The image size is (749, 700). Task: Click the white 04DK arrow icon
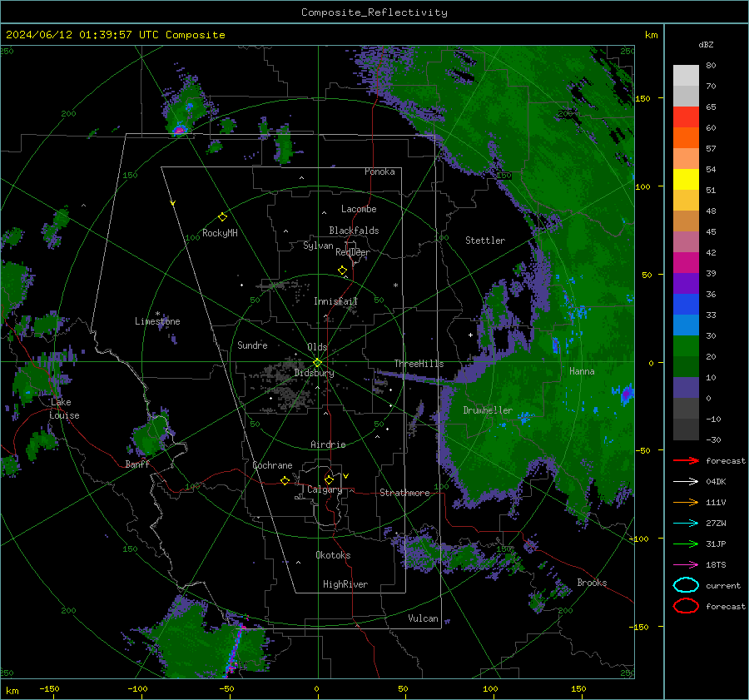686,482
